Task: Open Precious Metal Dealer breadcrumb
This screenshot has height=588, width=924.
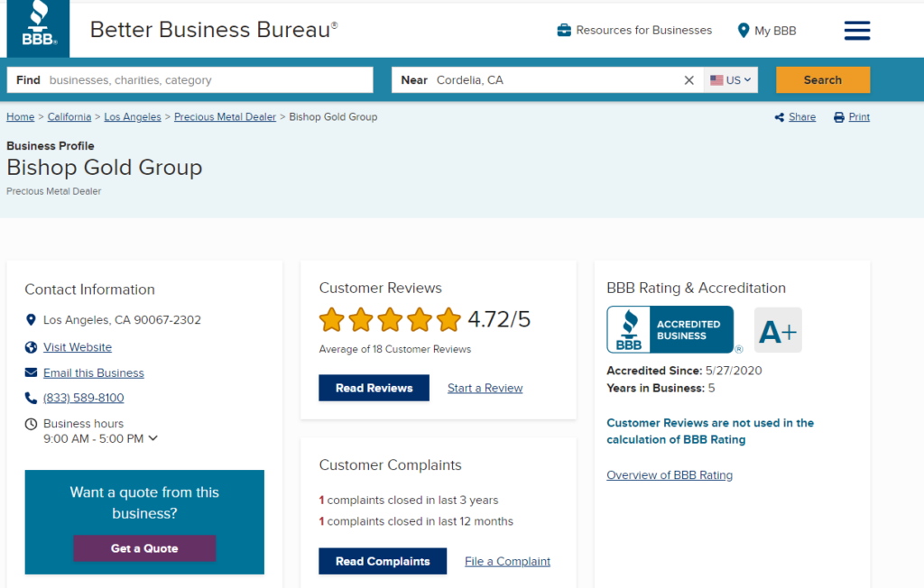Action: [225, 116]
